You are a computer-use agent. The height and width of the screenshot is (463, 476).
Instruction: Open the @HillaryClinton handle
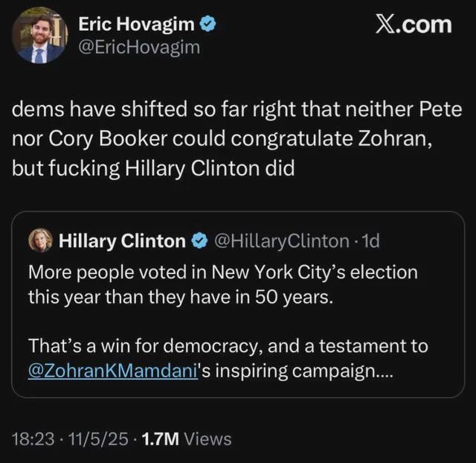280,240
